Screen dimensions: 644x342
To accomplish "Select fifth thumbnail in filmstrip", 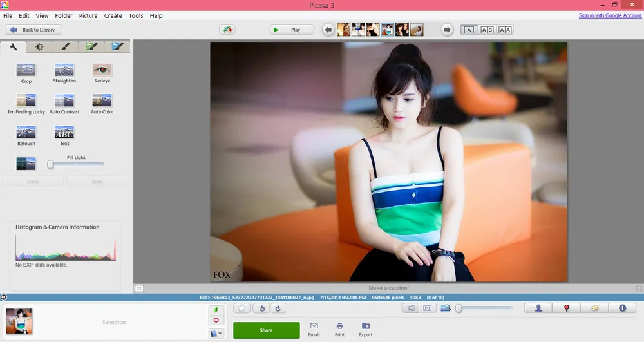I will (x=402, y=30).
